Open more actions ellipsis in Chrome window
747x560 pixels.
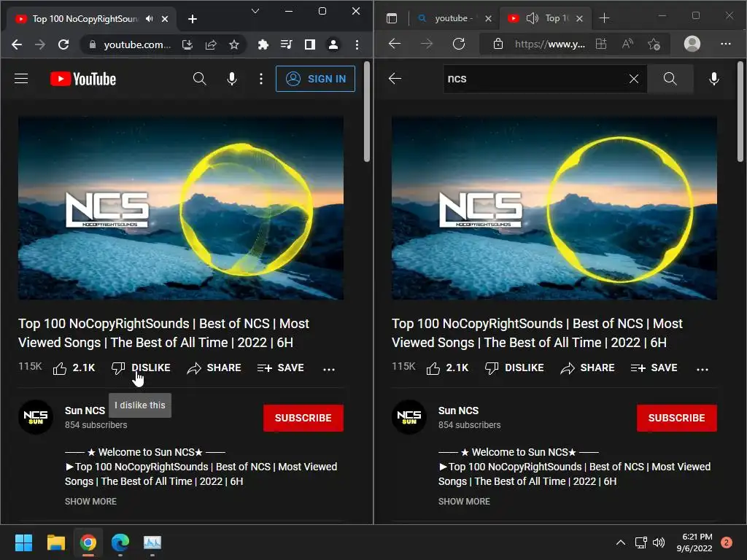[x=329, y=369]
